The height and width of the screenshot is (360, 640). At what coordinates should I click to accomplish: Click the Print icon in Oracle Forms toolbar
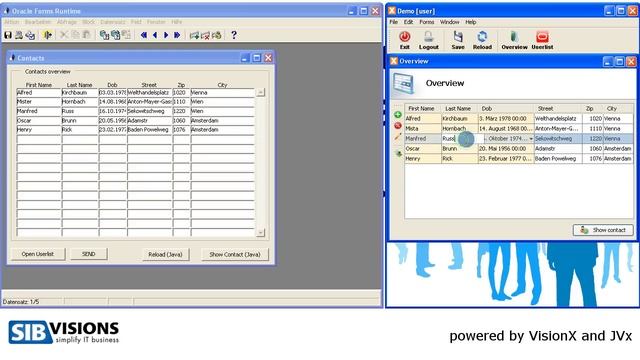[19, 36]
